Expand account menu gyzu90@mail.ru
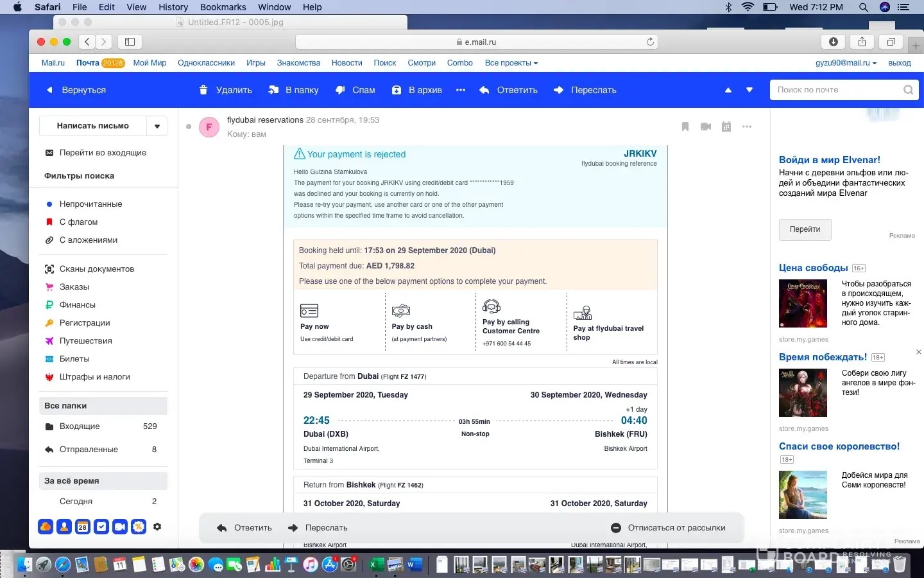Screen dimensions: 924x578 [x=846, y=63]
